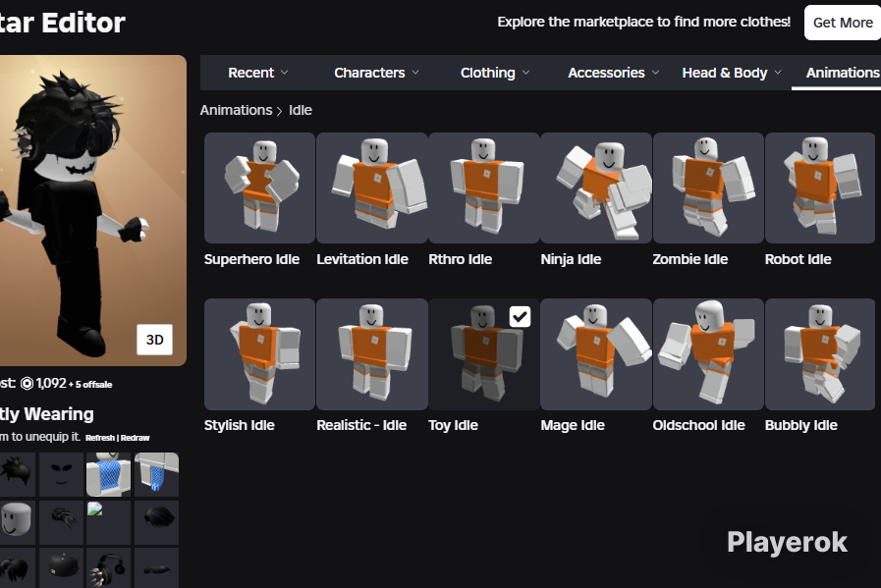Click the Realistic - Idle label
Screen dimensions: 881x588
click(x=361, y=425)
